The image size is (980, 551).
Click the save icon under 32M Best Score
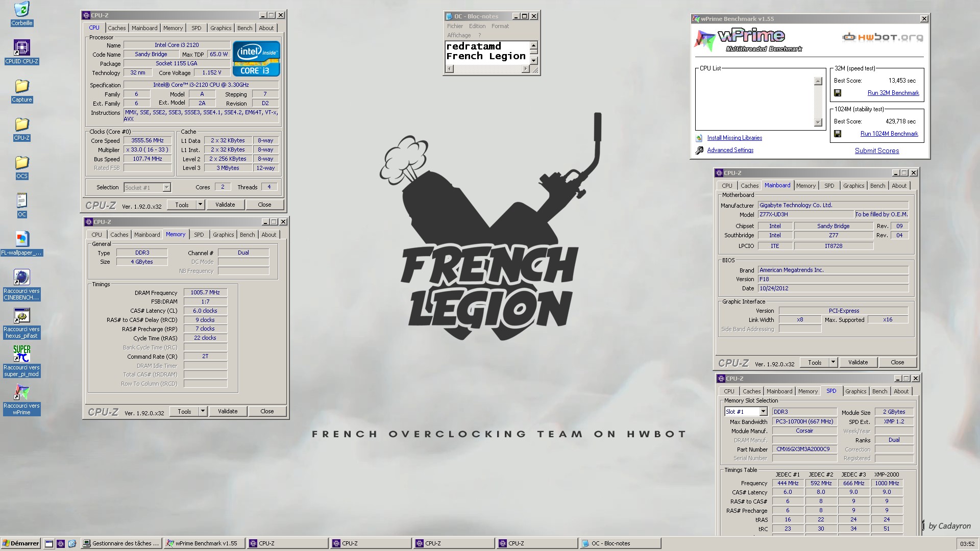pyautogui.click(x=838, y=93)
